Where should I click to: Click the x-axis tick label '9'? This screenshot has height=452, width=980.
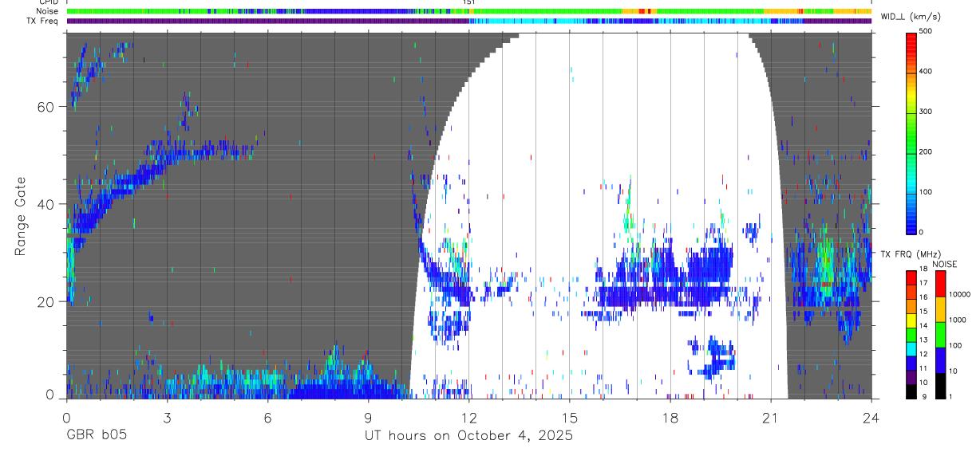click(368, 417)
